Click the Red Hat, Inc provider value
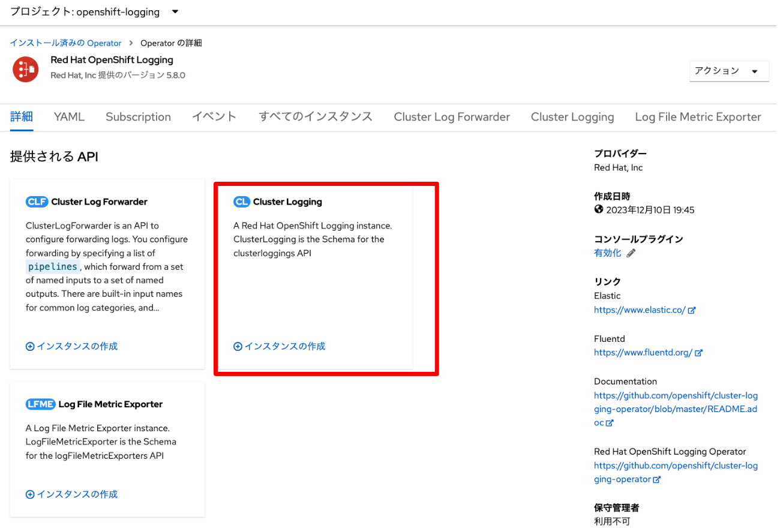The width and height of the screenshot is (783, 532). point(618,168)
